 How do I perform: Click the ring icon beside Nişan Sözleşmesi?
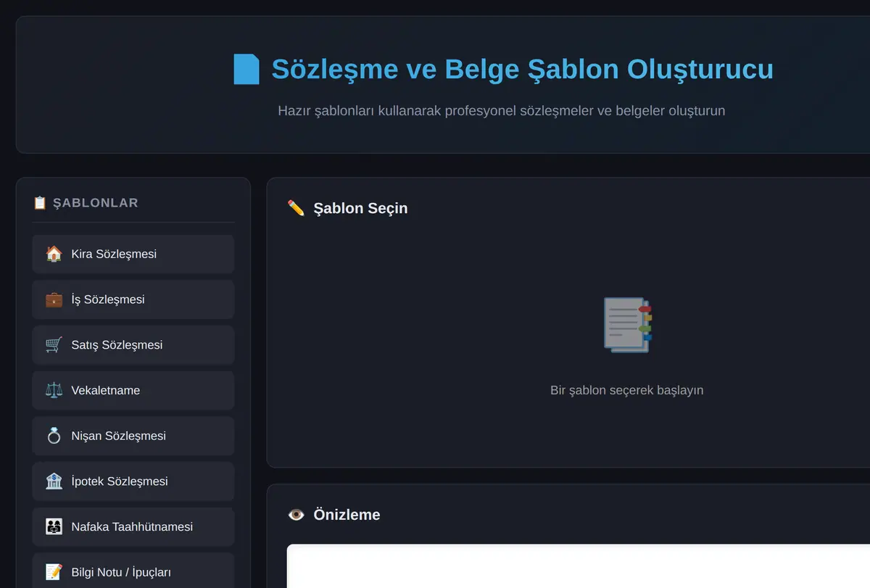click(54, 436)
